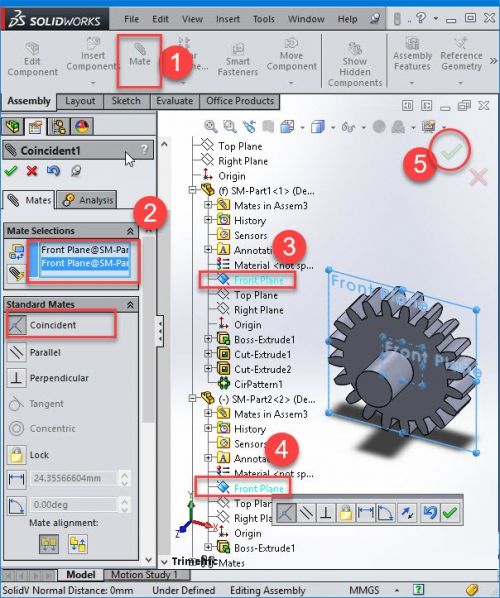The width and height of the screenshot is (500, 598).
Task: Select the Perpendicular standard mate
Action: (49, 378)
